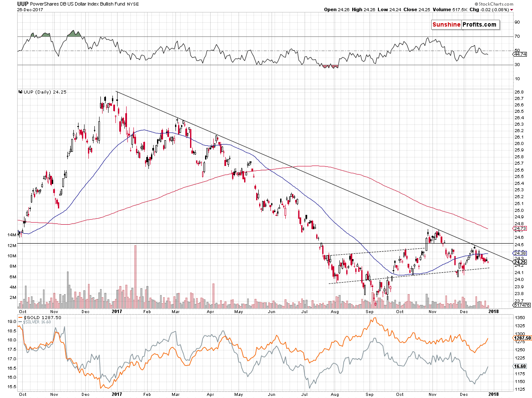532x398 pixels.
Task: Click the RSI 90 level label
Action: 517,22
